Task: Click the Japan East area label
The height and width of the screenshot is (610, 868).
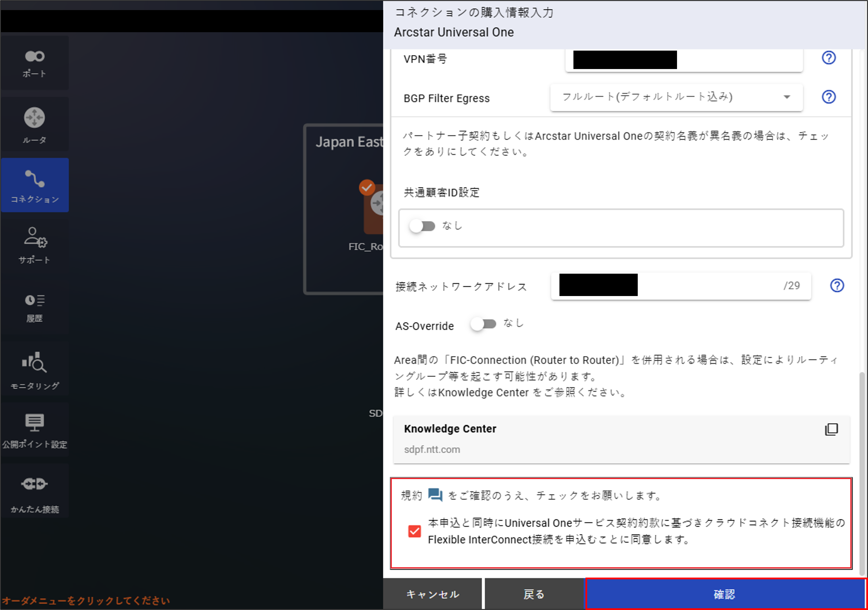Action: 349,142
